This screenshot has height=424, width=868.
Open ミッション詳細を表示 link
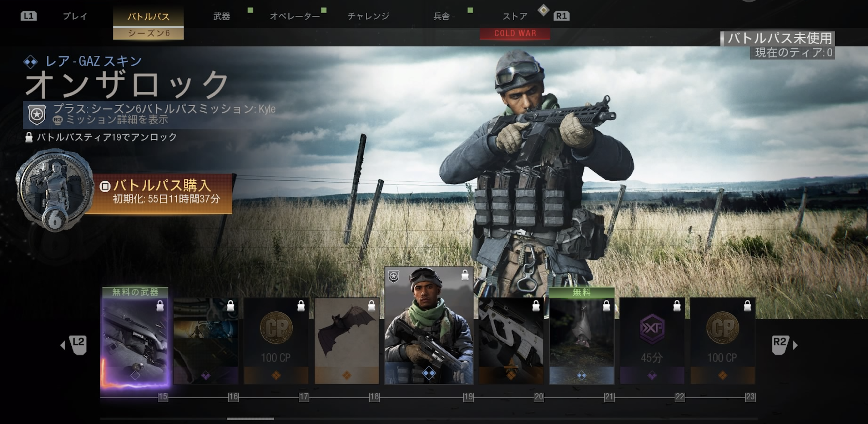117,120
